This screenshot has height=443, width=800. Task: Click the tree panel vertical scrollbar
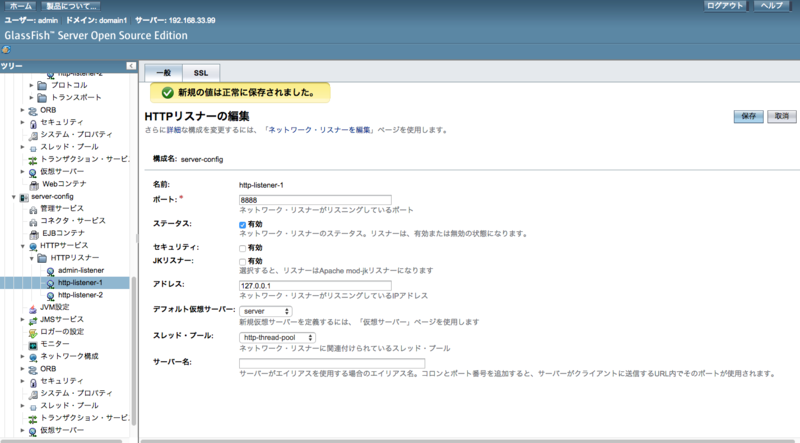pos(134,351)
